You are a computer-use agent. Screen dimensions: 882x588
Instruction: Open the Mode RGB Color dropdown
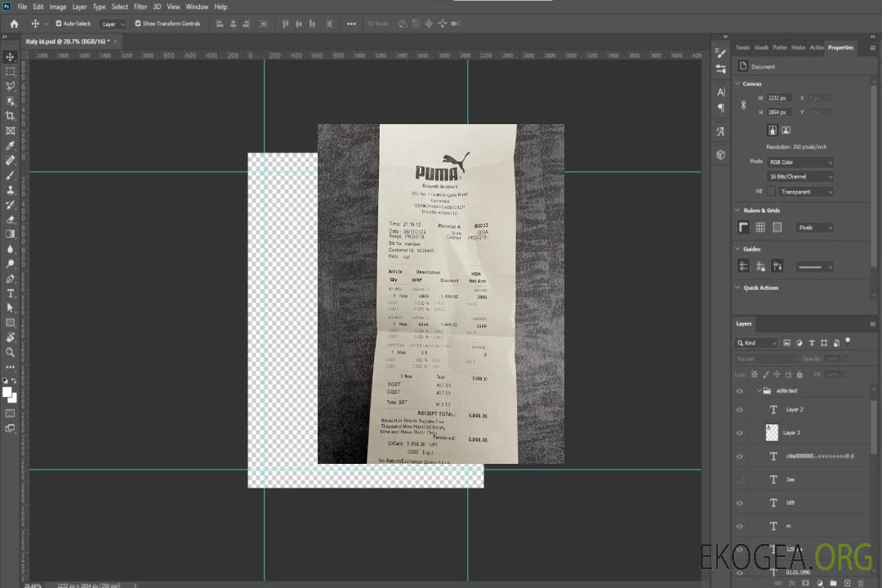pyautogui.click(x=800, y=162)
